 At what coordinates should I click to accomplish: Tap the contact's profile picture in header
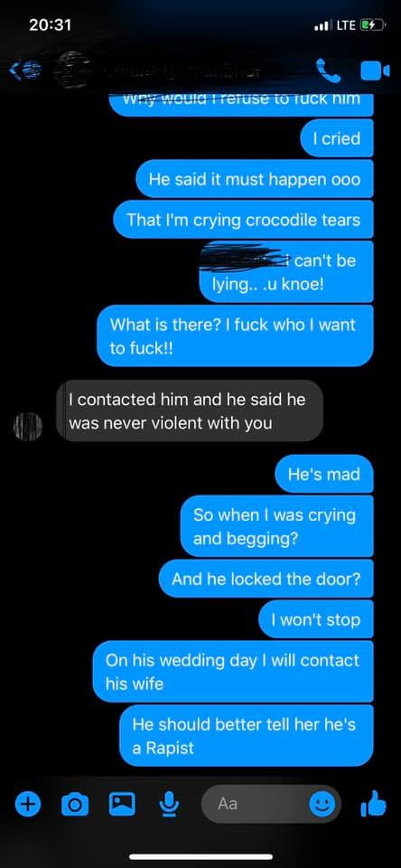(72, 70)
